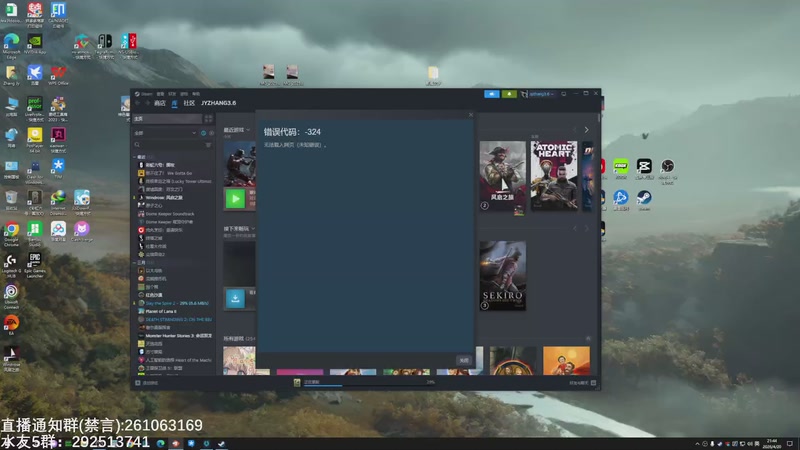Open Logitech G HUB desktop icon
This screenshot has width=800, height=450.
pyautogui.click(x=11, y=265)
